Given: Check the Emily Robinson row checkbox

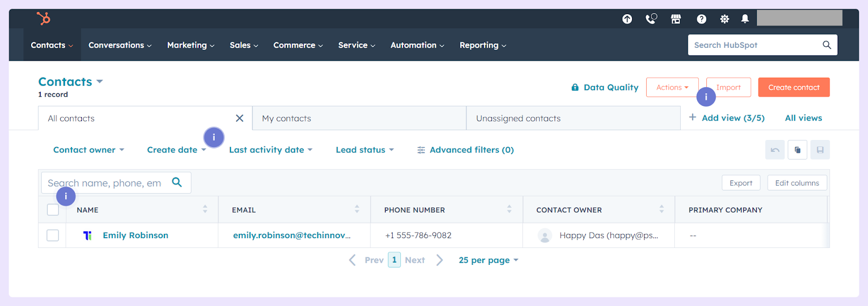Looking at the screenshot, I should (x=53, y=235).
